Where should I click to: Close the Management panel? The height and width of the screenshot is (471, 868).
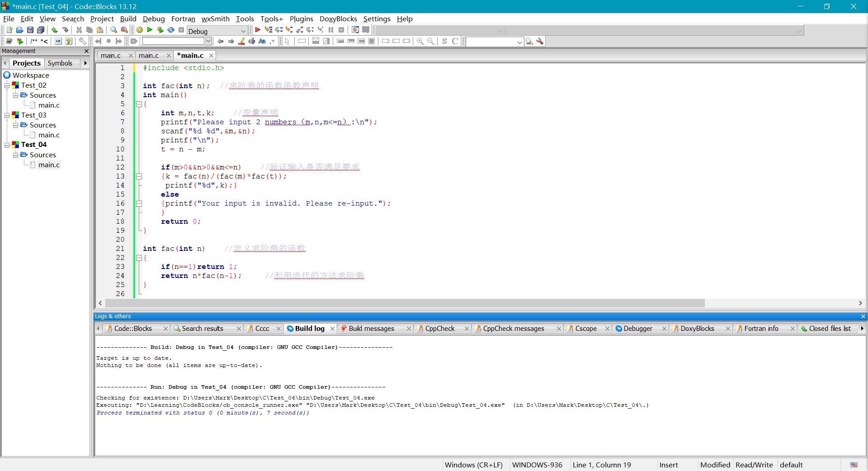click(x=86, y=51)
